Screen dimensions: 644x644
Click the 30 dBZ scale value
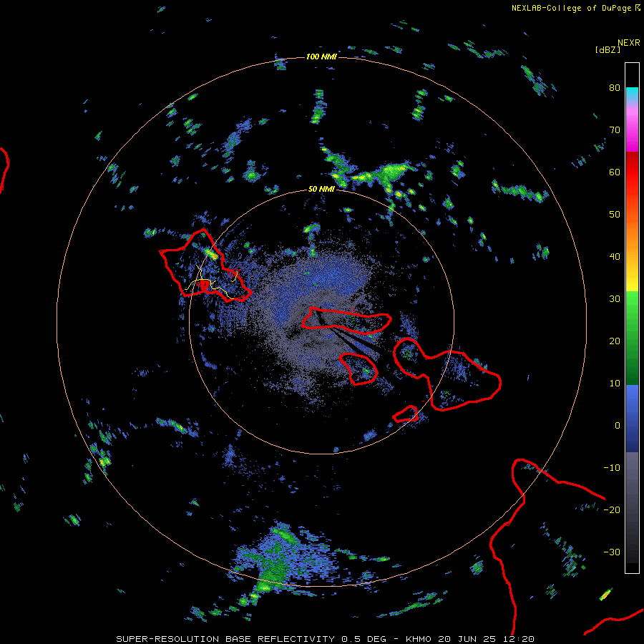click(x=615, y=299)
